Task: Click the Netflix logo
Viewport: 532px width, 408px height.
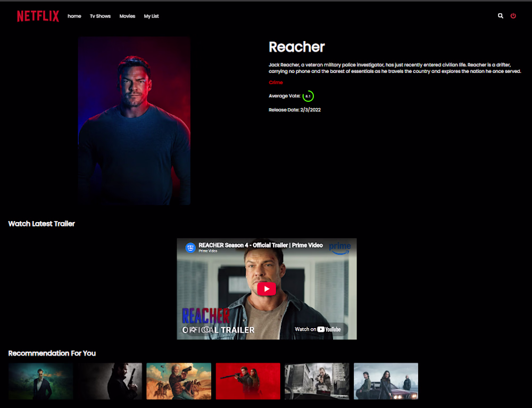Action: [x=38, y=16]
